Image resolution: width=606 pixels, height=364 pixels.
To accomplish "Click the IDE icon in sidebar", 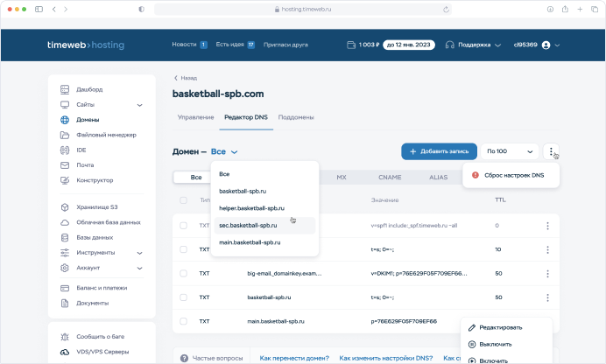I will (x=65, y=150).
